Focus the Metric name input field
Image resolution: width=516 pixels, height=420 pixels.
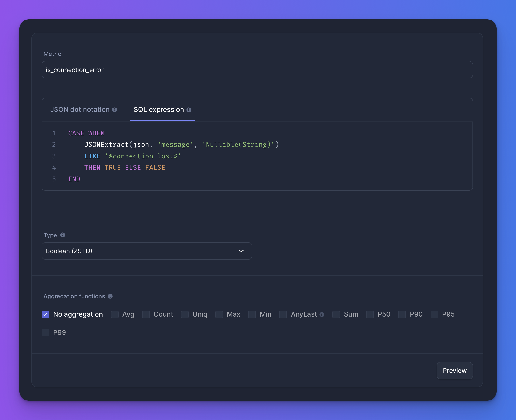257,70
